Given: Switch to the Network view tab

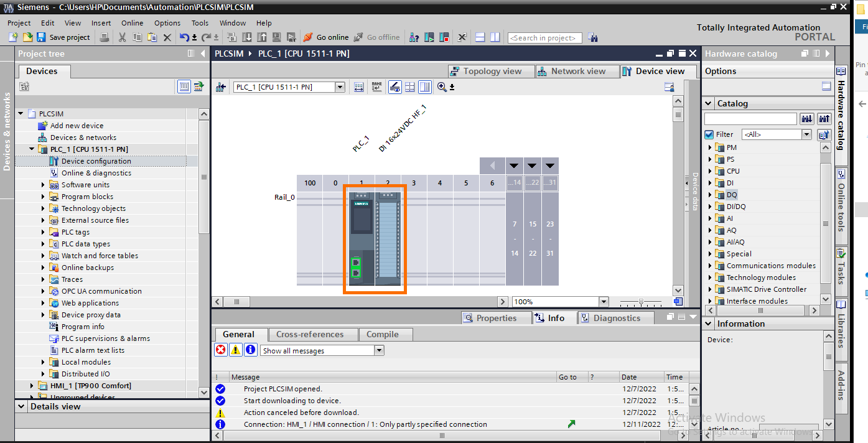Looking at the screenshot, I should point(577,70).
